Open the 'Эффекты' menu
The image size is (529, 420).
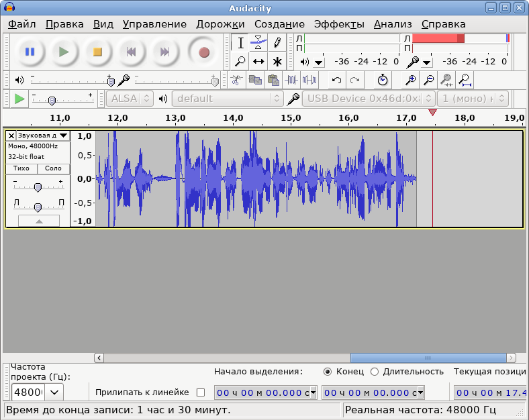(339, 24)
